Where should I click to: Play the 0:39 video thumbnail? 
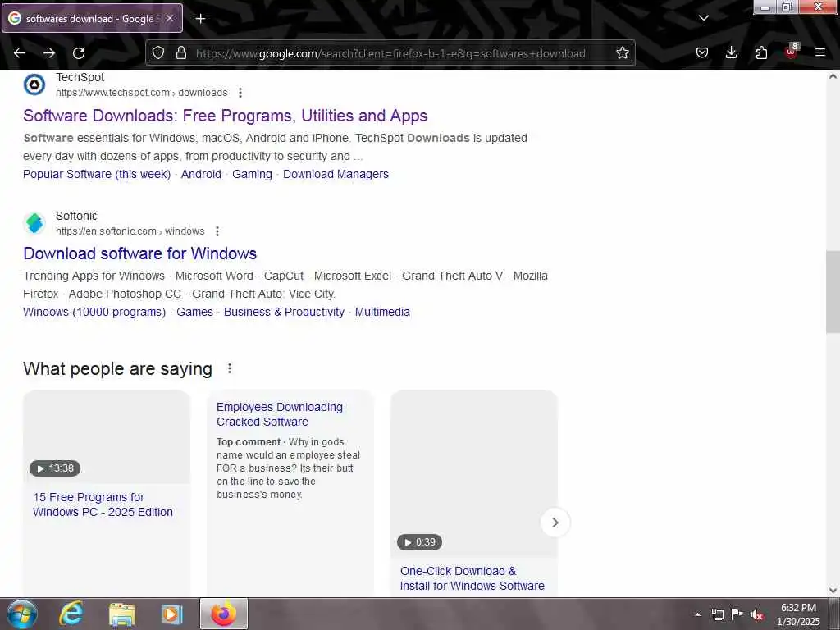tap(474, 473)
